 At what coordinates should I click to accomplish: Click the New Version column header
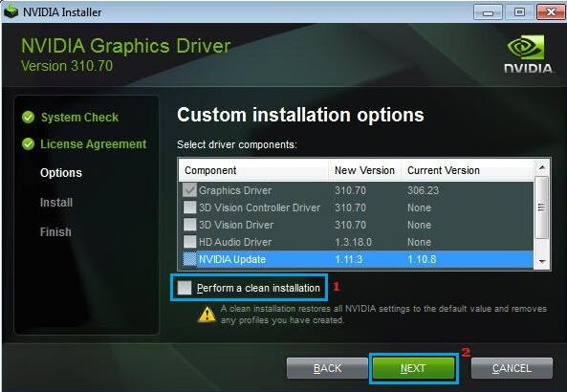point(364,170)
